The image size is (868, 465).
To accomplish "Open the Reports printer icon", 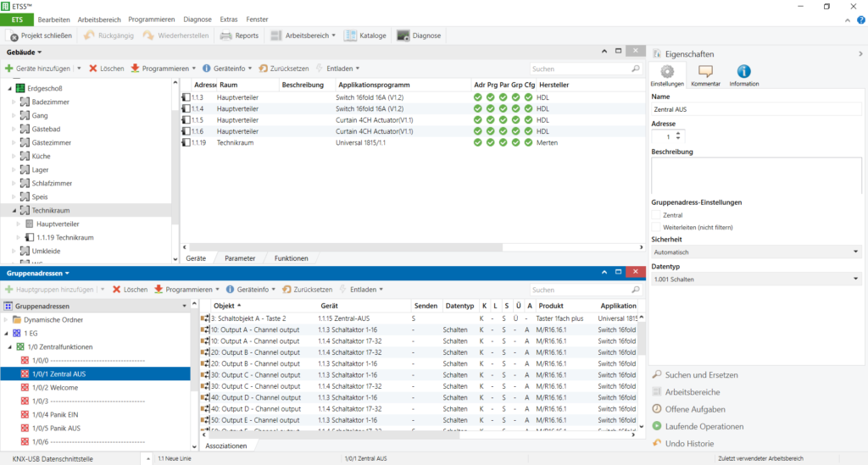I will point(225,36).
